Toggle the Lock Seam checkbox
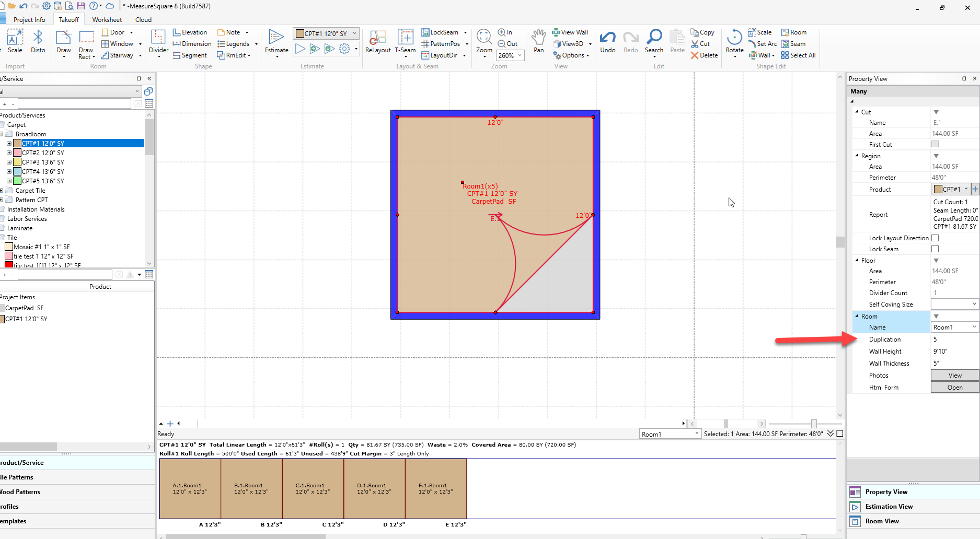The height and width of the screenshot is (539, 980). 935,249
